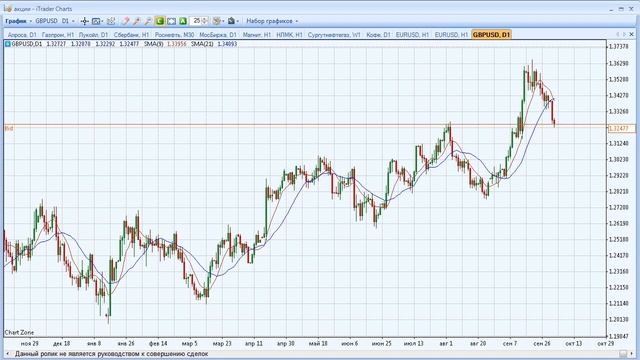The width and height of the screenshot is (640, 360).
Task: Expand the arrow beside the settings globe
Action: 223,21
